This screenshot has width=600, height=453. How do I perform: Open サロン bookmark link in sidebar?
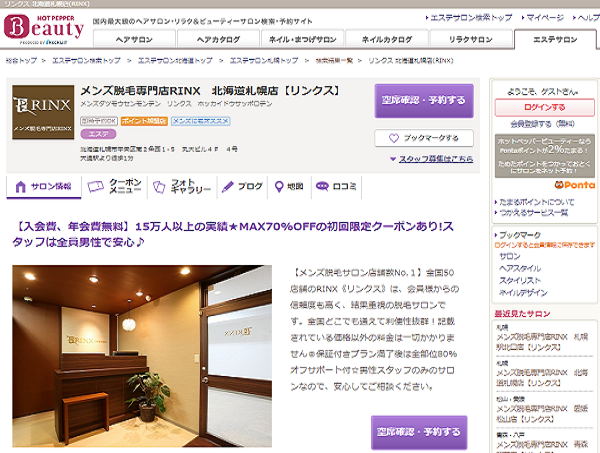click(x=510, y=256)
